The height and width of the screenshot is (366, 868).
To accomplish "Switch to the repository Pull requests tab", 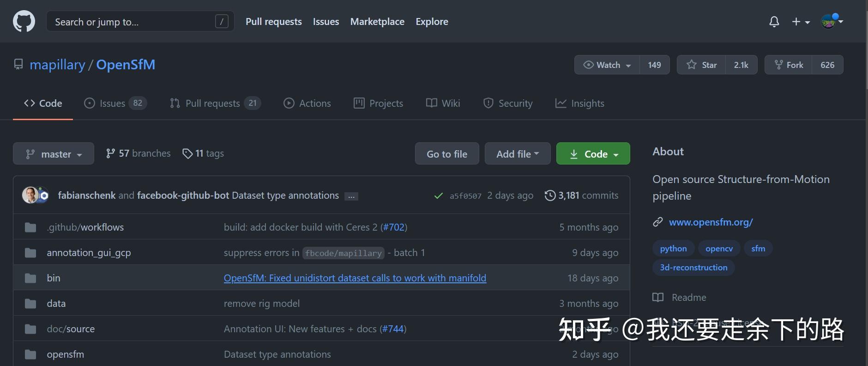I will pyautogui.click(x=215, y=103).
